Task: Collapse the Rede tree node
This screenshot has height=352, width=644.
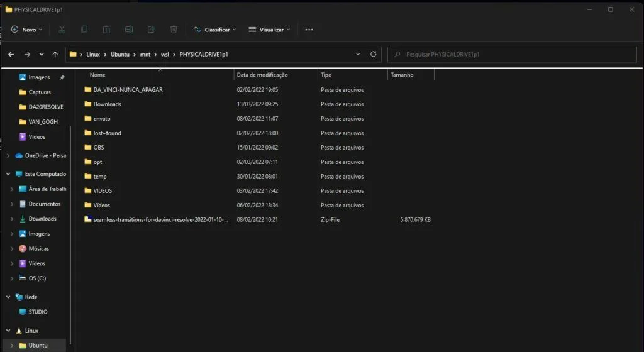Action: click(8, 297)
